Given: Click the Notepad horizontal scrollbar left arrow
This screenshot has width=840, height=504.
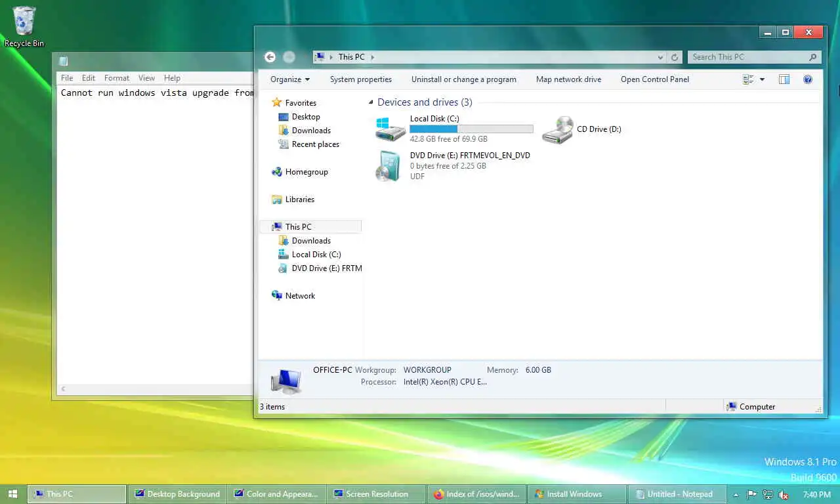Looking at the screenshot, I should tap(63, 389).
